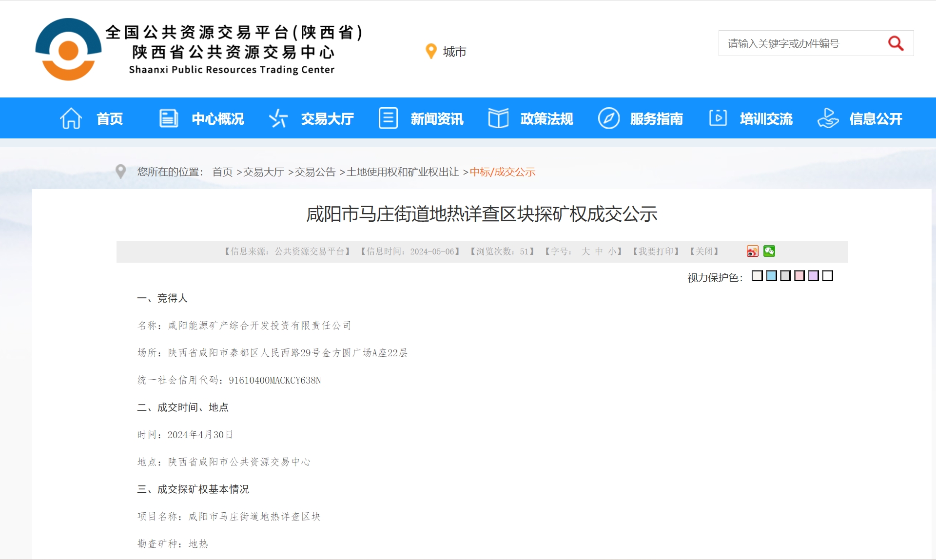Go to 交易公告 in breadcrumb
936x560 pixels.
pos(315,172)
